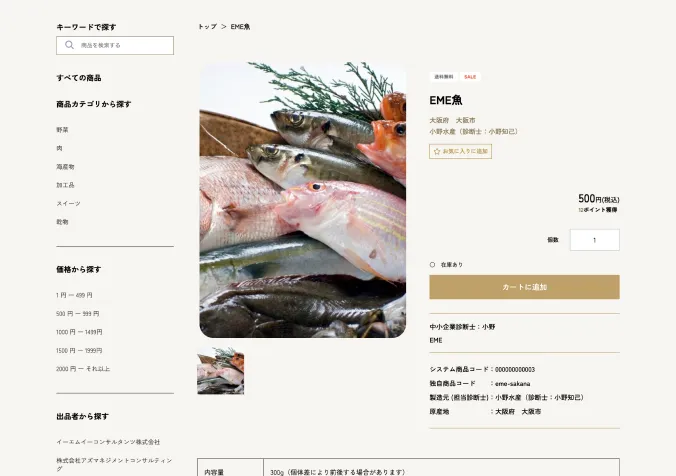The height and width of the screenshot is (476, 676).
Task: Click the main fish product image
Action: click(x=303, y=200)
